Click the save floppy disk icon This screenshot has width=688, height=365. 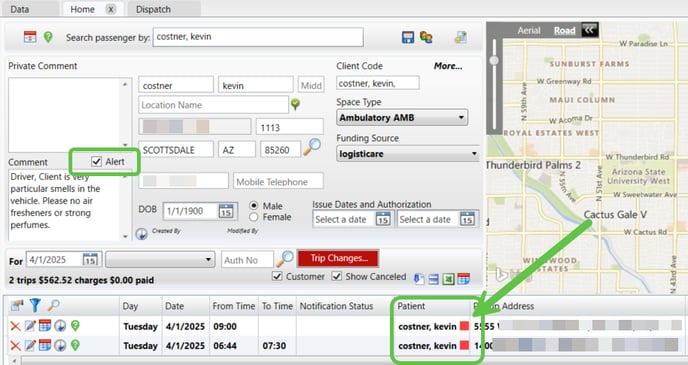tap(408, 37)
